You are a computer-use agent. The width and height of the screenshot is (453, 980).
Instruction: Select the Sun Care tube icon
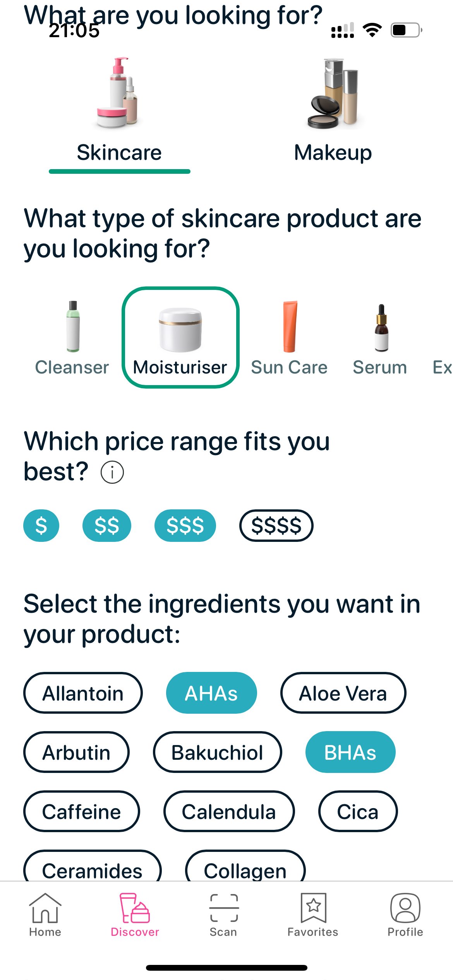(289, 327)
